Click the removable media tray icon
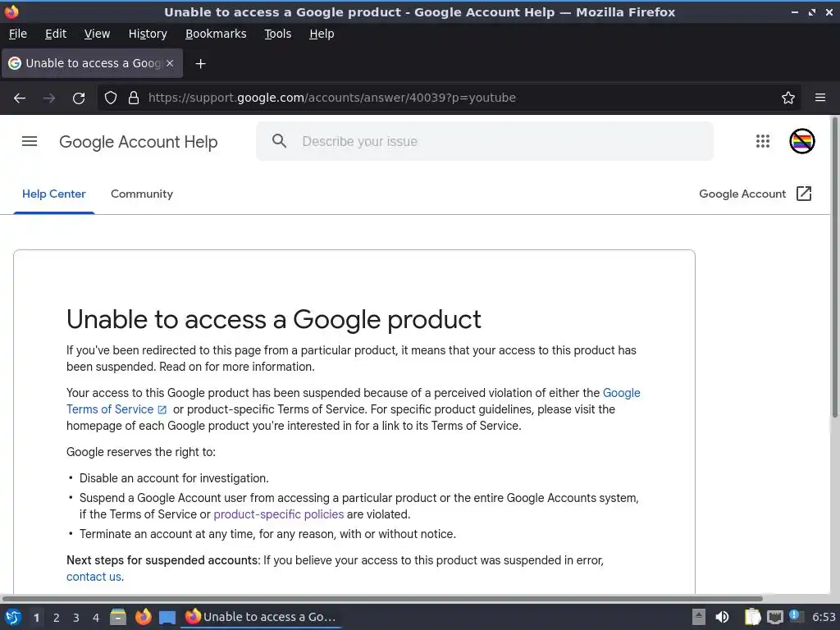This screenshot has width=840, height=630. click(x=699, y=617)
